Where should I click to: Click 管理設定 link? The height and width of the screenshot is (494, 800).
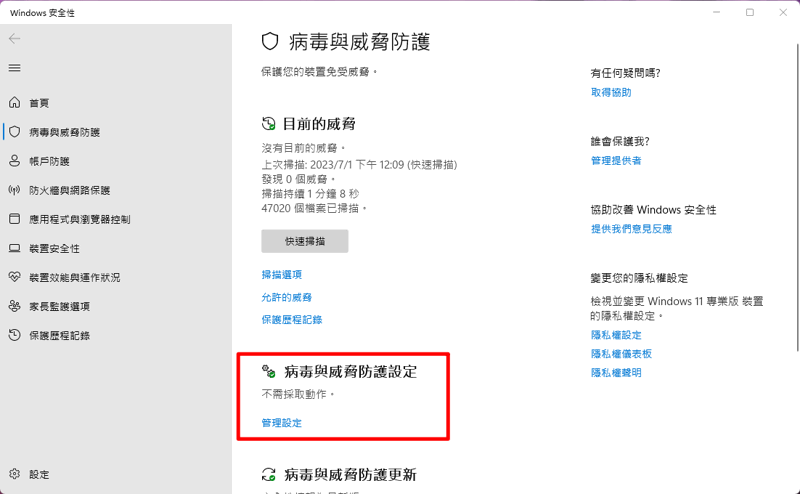pyautogui.click(x=282, y=423)
